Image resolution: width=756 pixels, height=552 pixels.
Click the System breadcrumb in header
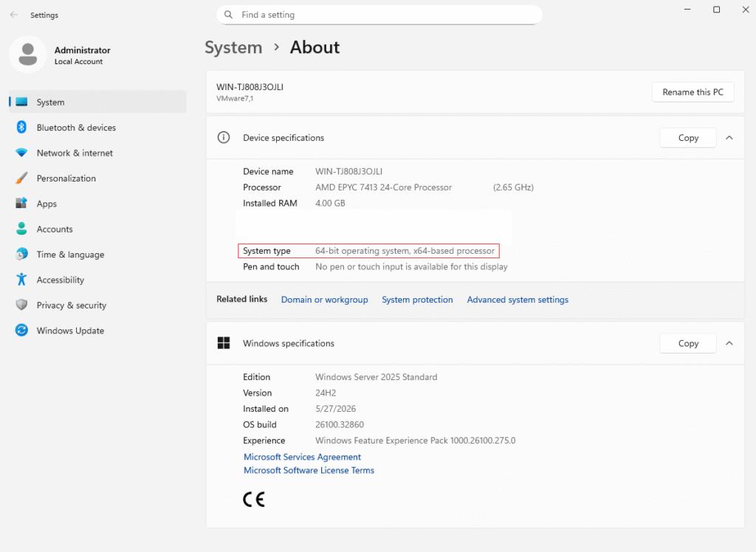click(233, 47)
